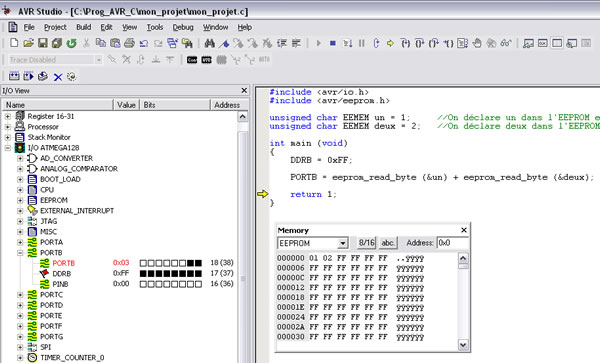Click the binoculars Find icon
This screenshot has height=363, width=600.
coord(209,43)
